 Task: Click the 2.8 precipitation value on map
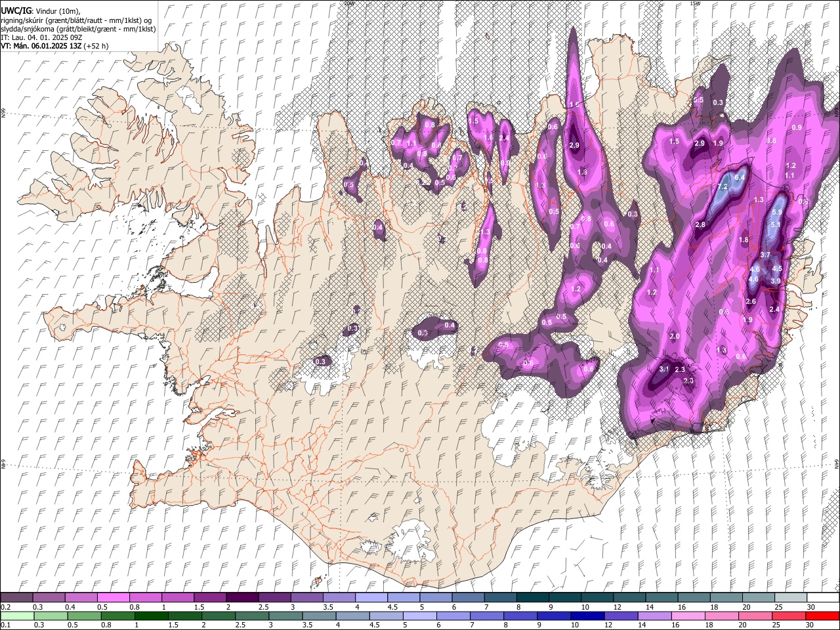[700, 225]
